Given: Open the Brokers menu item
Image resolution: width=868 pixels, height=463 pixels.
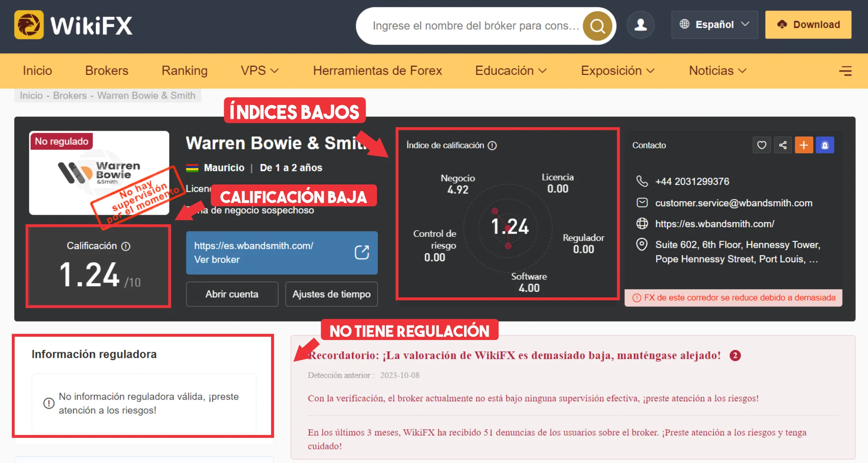Looking at the screenshot, I should point(107,71).
